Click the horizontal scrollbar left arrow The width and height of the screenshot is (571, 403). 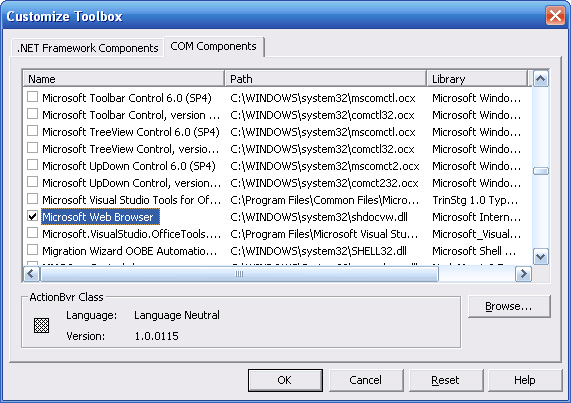[31, 274]
